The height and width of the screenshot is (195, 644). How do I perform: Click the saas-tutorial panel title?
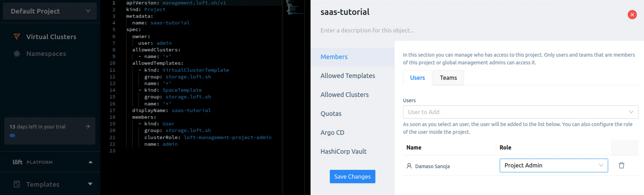345,12
